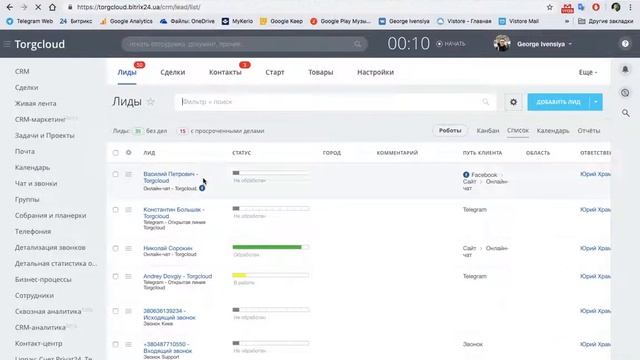The height and width of the screenshot is (360, 640).
Task: Open the browser three-dot menu
Action: [x=630, y=7]
